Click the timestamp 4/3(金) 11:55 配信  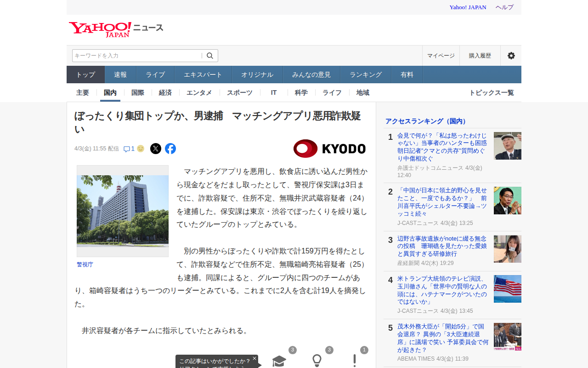click(96, 149)
